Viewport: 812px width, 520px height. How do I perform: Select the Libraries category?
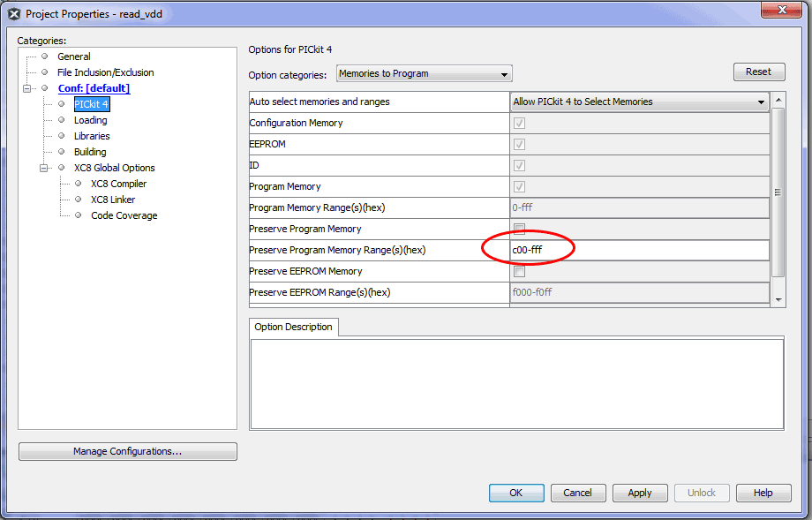(x=92, y=136)
